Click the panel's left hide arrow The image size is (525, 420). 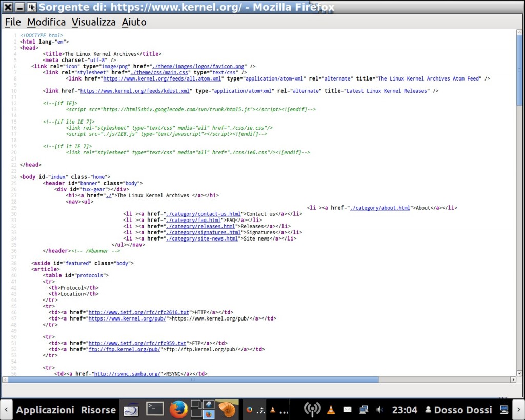(6, 409)
